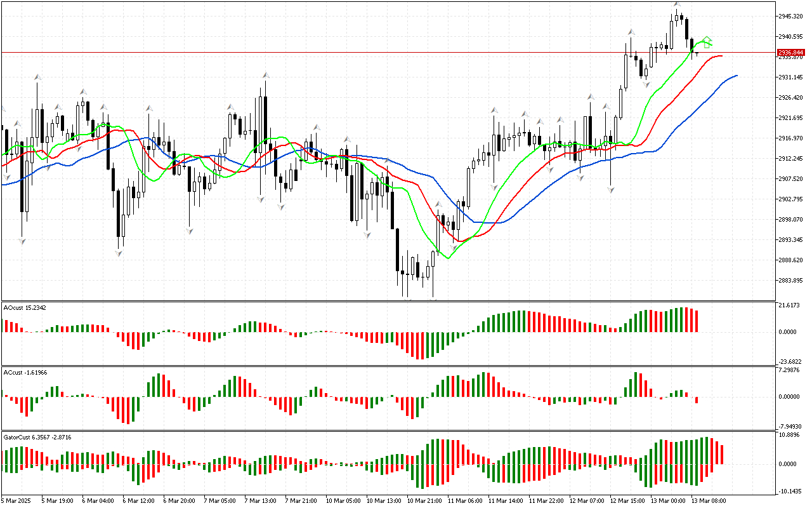Click the ACcust -1.61966 indicator label
The image size is (812, 508).
point(25,372)
